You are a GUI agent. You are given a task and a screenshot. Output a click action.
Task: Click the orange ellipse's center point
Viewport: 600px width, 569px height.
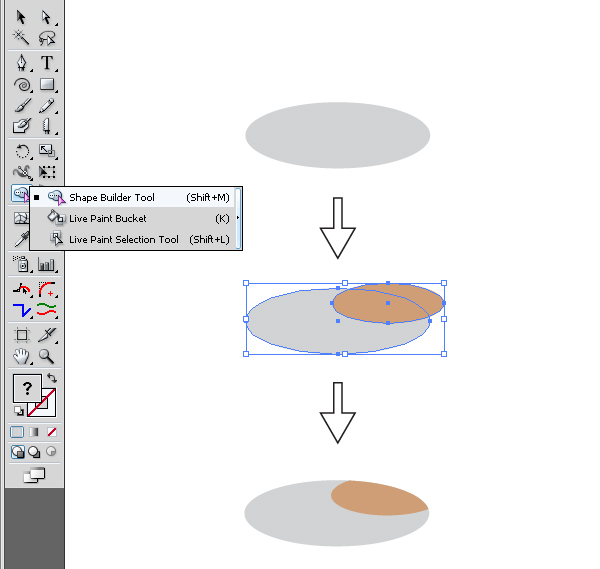(388, 303)
